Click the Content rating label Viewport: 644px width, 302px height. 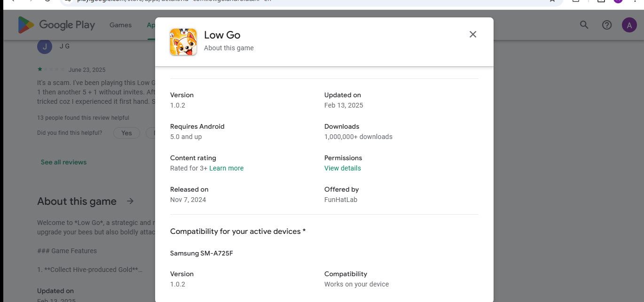pyautogui.click(x=193, y=158)
